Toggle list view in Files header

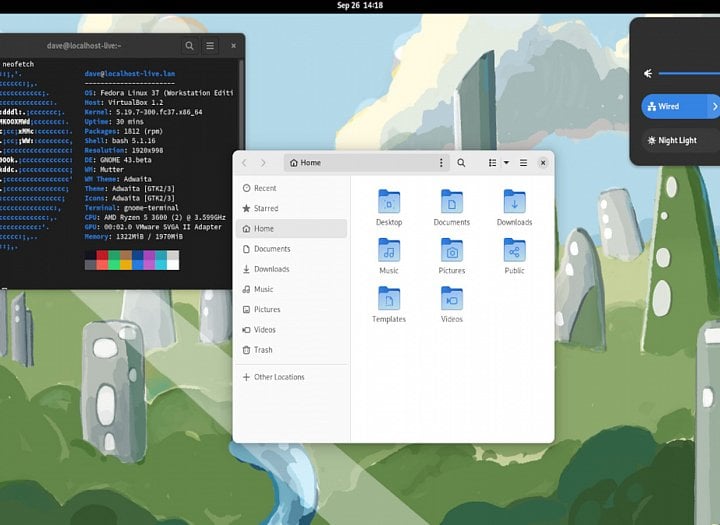(x=492, y=163)
